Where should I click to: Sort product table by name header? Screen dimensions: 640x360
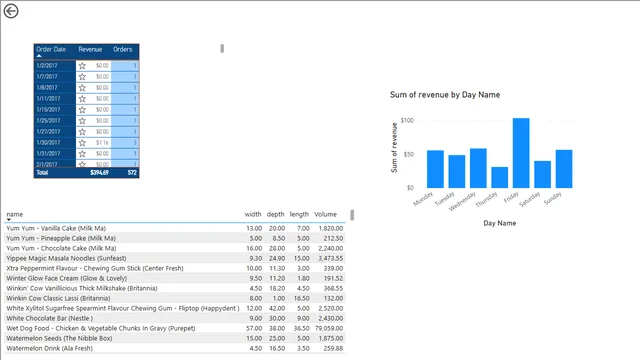coord(15,214)
